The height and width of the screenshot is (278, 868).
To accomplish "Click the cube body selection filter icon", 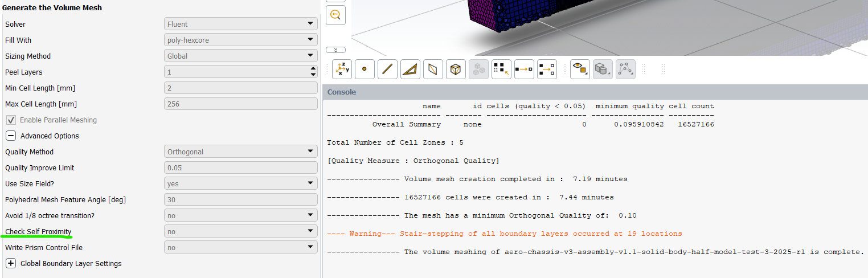I will pyautogui.click(x=456, y=69).
